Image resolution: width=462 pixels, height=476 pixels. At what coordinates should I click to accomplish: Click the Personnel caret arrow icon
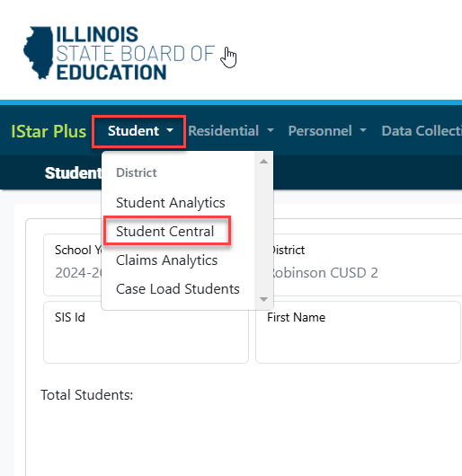(x=362, y=130)
